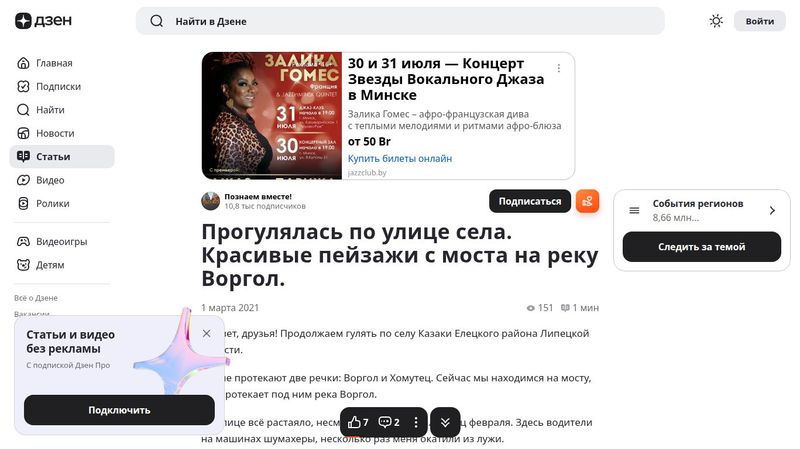The width and height of the screenshot is (800, 449).
Task: Like the article with thumbs-up icon
Action: click(354, 422)
